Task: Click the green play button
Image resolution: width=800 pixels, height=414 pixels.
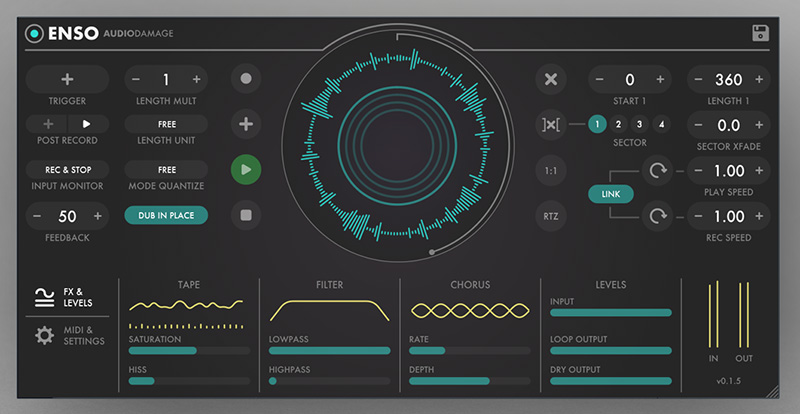Action: coord(246,169)
